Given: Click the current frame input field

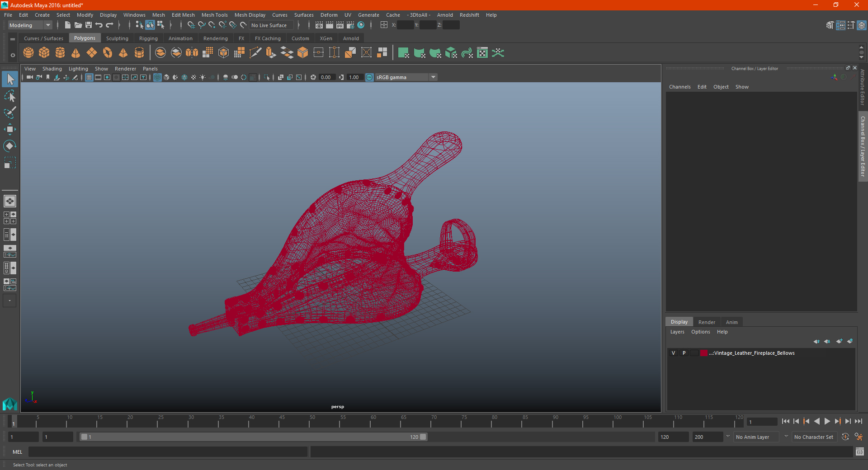Looking at the screenshot, I should point(761,422).
